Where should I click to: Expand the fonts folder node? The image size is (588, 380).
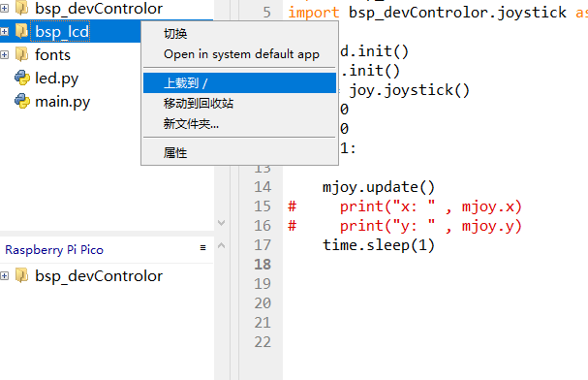pyautogui.click(x=4, y=54)
